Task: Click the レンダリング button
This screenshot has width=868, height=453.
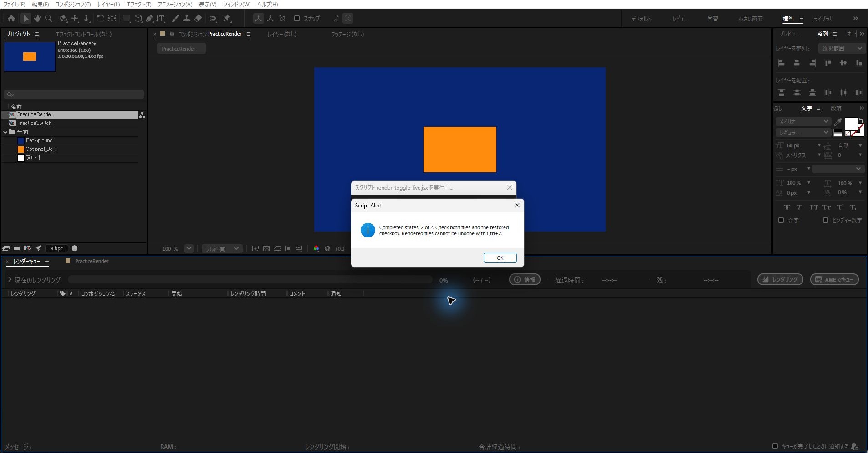Action: click(780, 280)
